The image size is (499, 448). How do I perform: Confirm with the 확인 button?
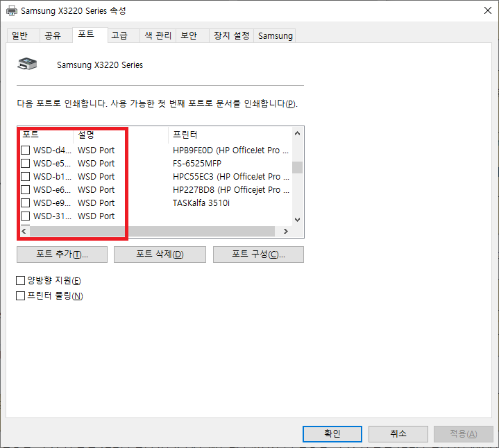332,433
